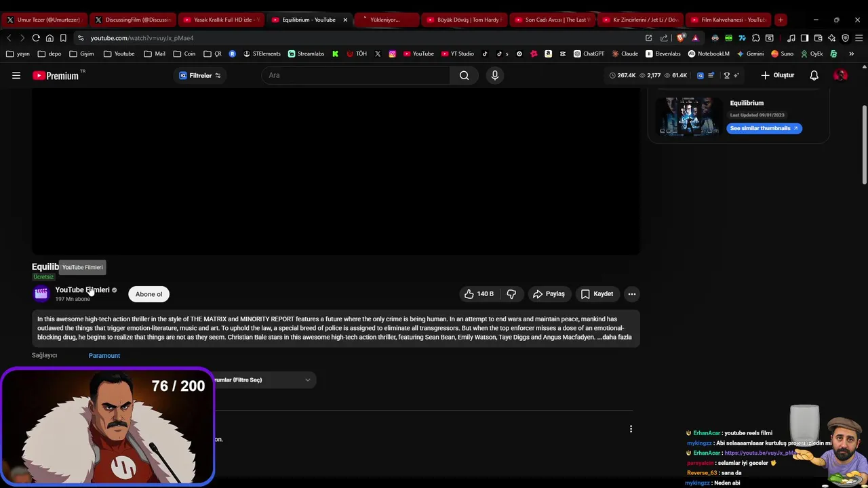Open the YouTube notifications bell
The width and height of the screenshot is (868, 488).
coord(814,75)
